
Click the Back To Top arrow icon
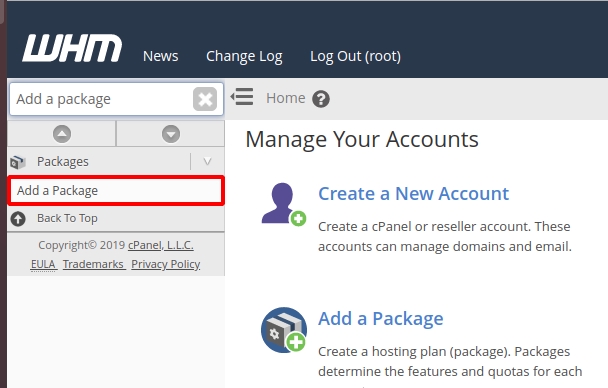point(18,219)
